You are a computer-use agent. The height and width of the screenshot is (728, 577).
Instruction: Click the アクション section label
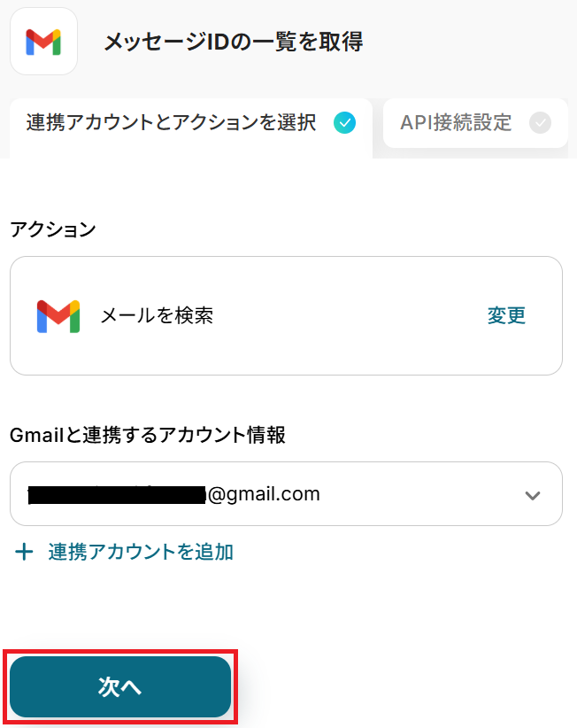point(52,229)
